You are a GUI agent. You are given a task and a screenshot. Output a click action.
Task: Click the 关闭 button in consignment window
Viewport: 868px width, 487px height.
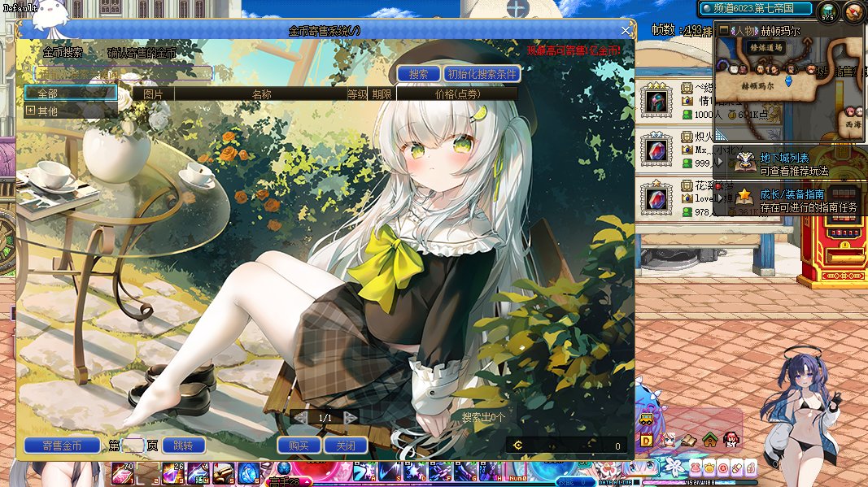point(346,446)
